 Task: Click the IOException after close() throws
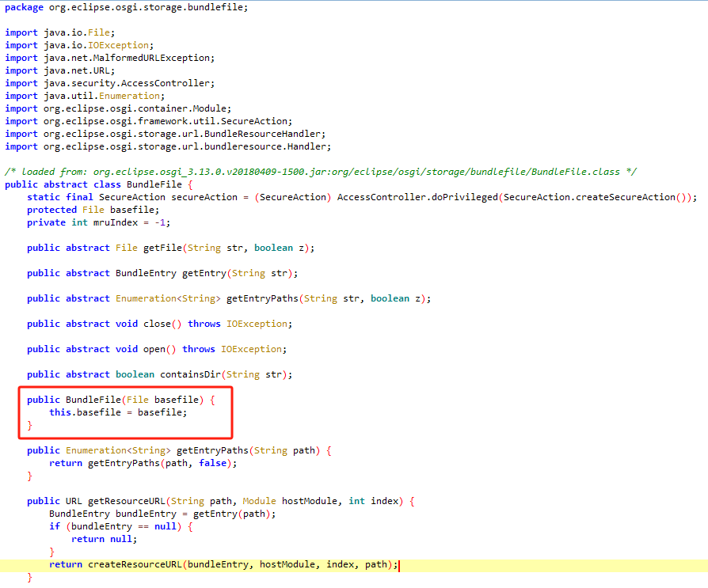(257, 323)
